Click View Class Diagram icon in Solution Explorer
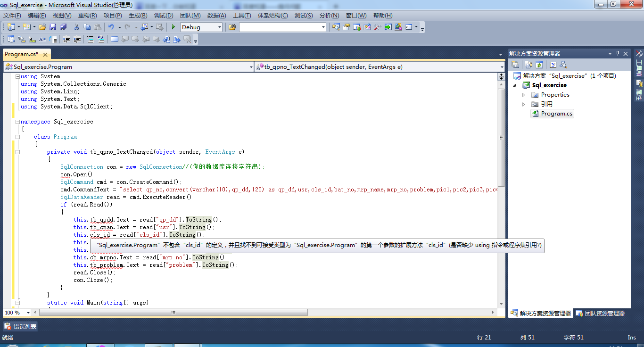The width and height of the screenshot is (644, 347). (563, 65)
